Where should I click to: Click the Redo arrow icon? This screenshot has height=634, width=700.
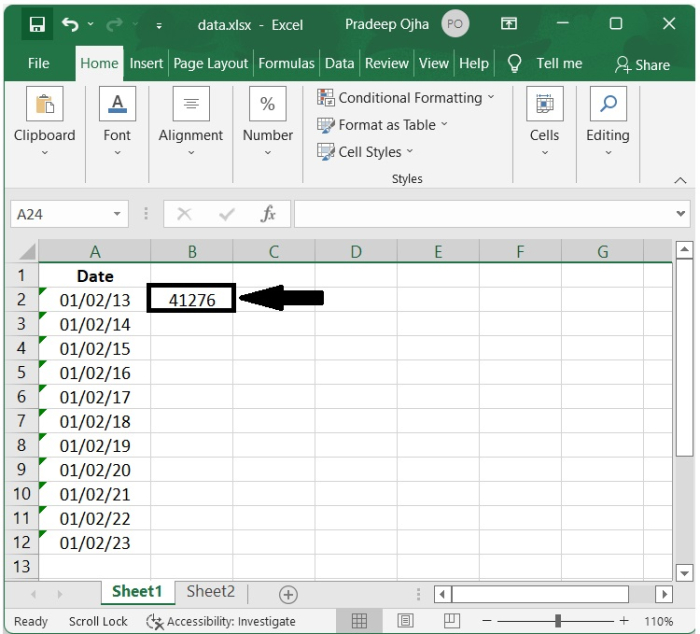click(x=114, y=24)
